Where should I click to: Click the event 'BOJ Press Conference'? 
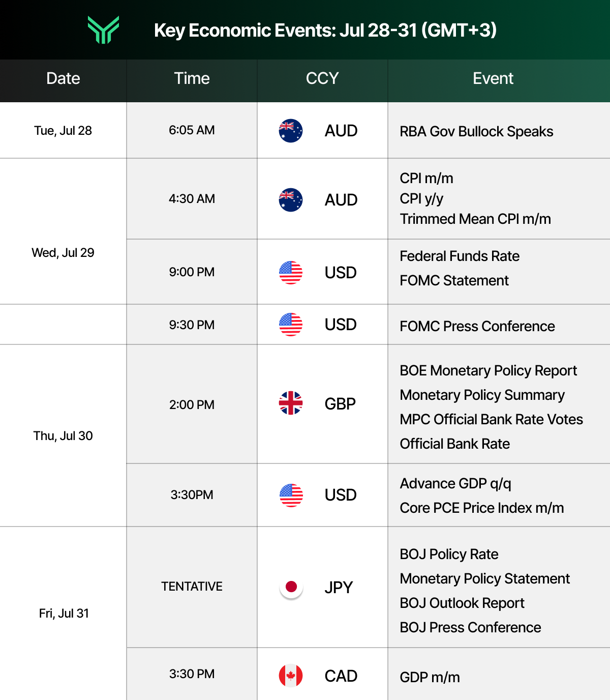470,627
